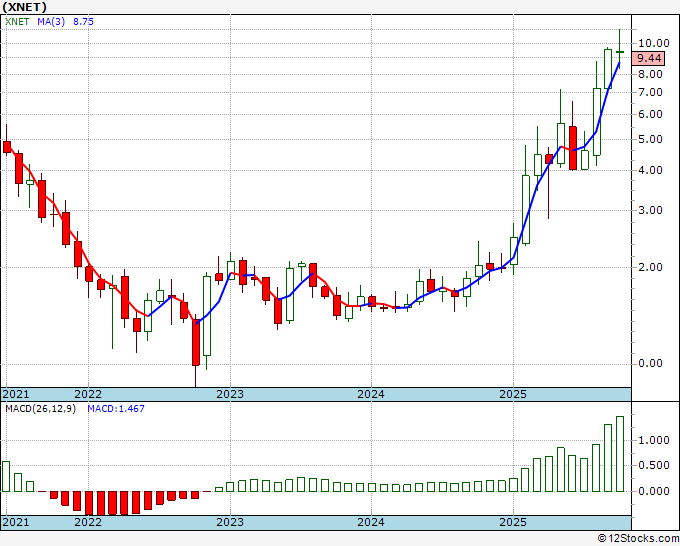Click the latest doji candlestick near 9.44

620,52
